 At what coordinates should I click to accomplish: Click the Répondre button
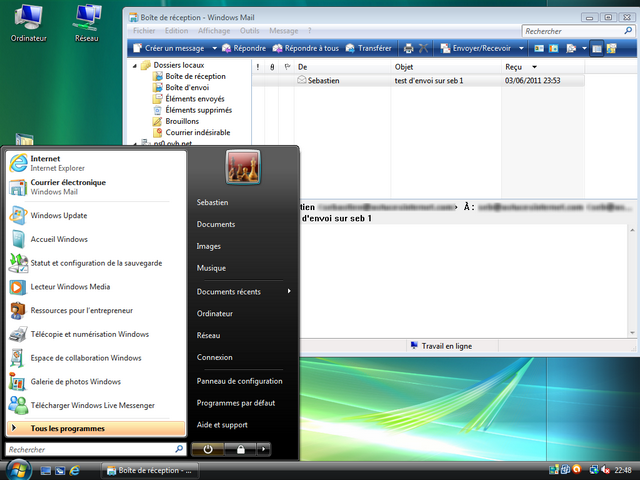click(x=244, y=48)
